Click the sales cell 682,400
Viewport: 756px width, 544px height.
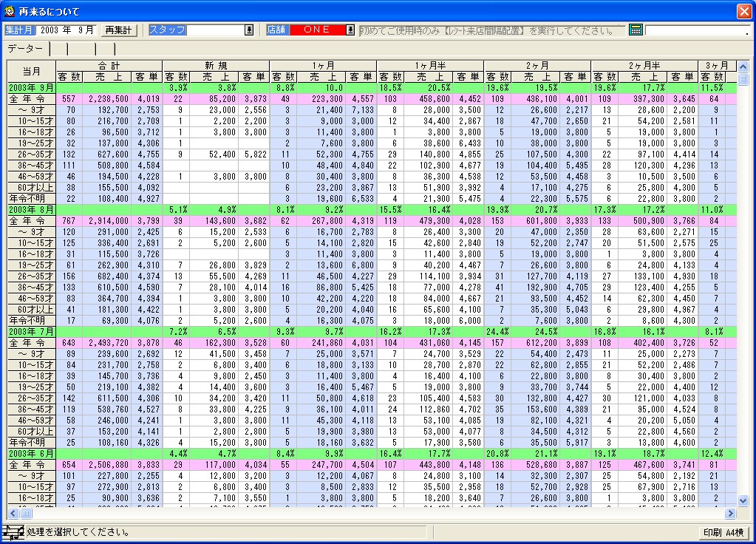pyautogui.click(x=107, y=276)
